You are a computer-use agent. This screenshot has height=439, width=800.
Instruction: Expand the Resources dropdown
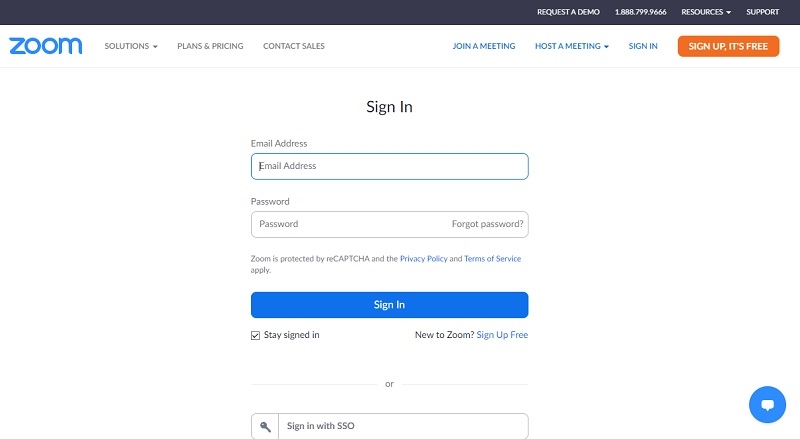(706, 12)
